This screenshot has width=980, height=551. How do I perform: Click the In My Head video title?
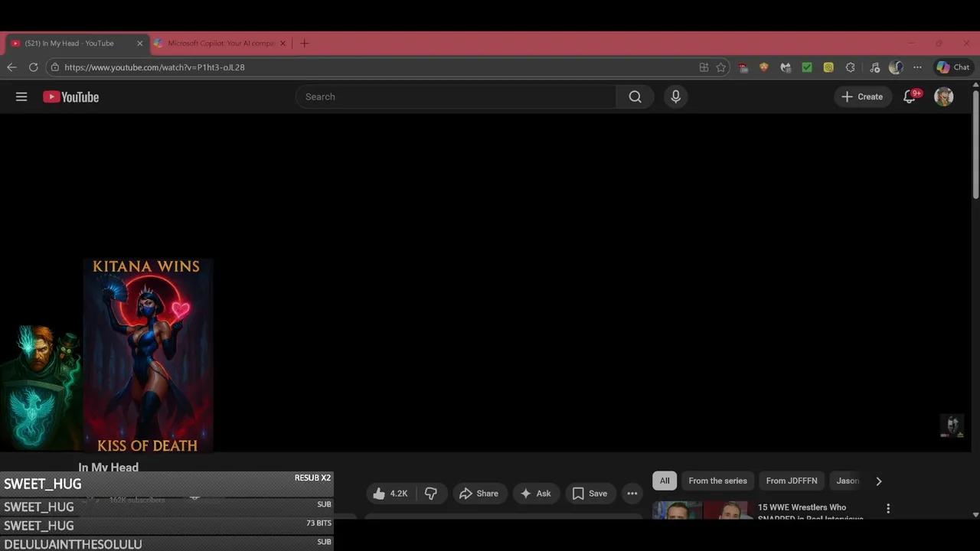[109, 467]
